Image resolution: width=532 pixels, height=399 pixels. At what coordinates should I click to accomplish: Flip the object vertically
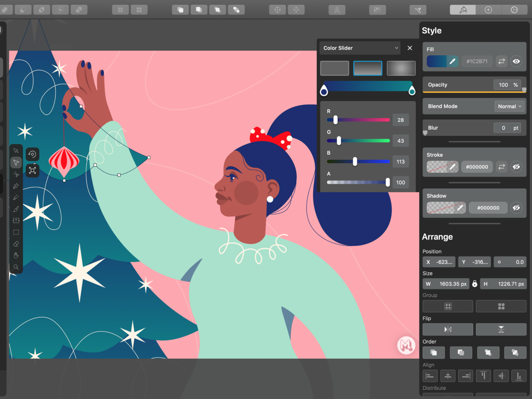501,330
